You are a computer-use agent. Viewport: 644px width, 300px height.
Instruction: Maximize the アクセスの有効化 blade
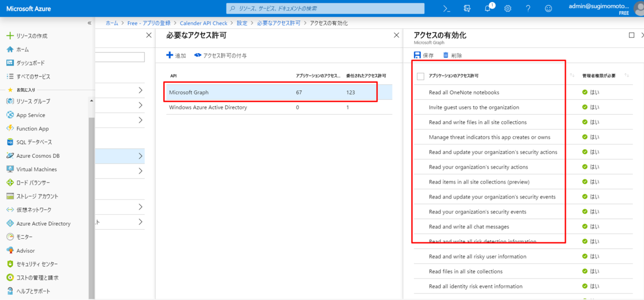click(x=632, y=35)
